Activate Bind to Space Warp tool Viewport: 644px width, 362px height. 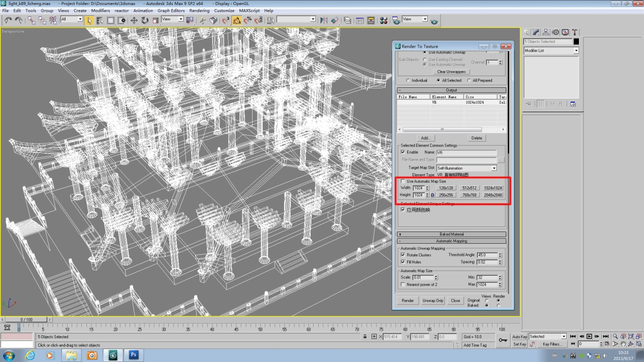[53, 20]
